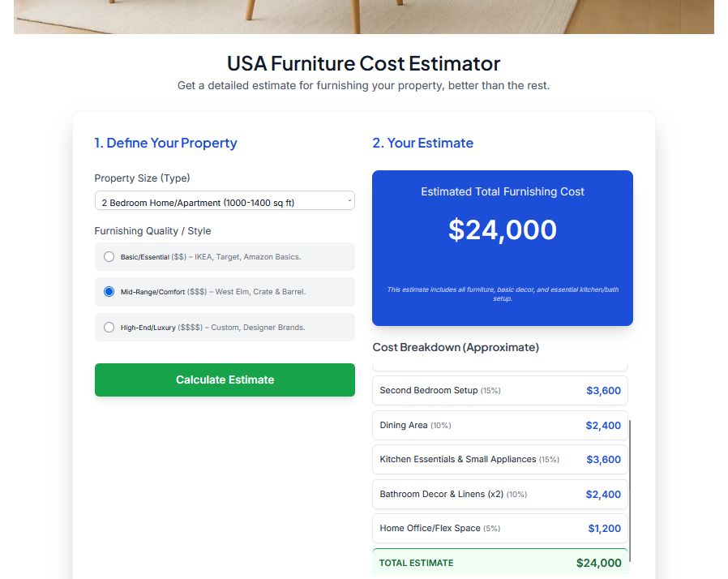
Task: Click the 2. Your Estimate section title
Action: coord(422,143)
